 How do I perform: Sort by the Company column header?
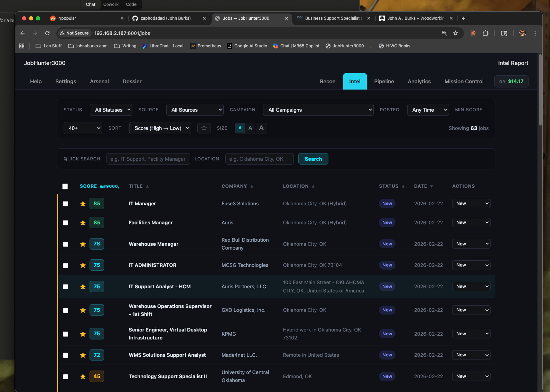point(237,186)
